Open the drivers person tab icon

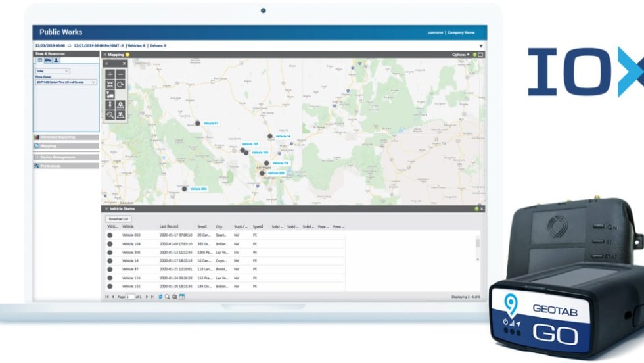pyautogui.click(x=56, y=60)
